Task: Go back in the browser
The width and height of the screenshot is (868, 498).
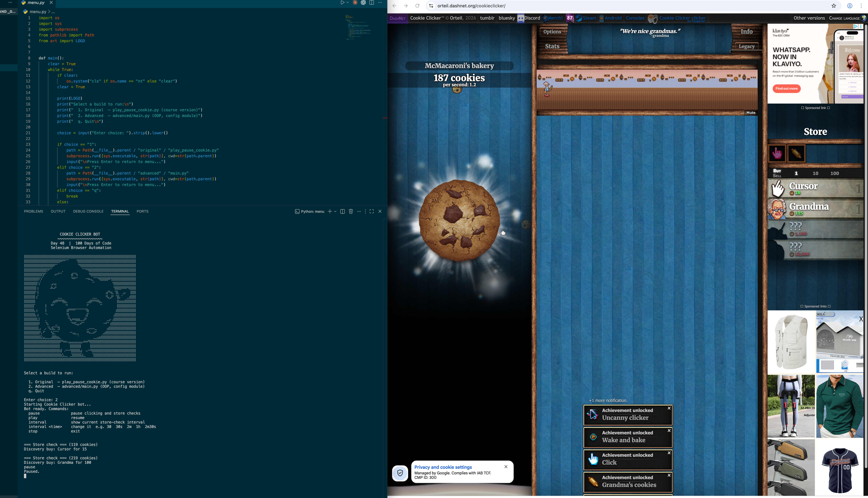Action: (x=395, y=6)
